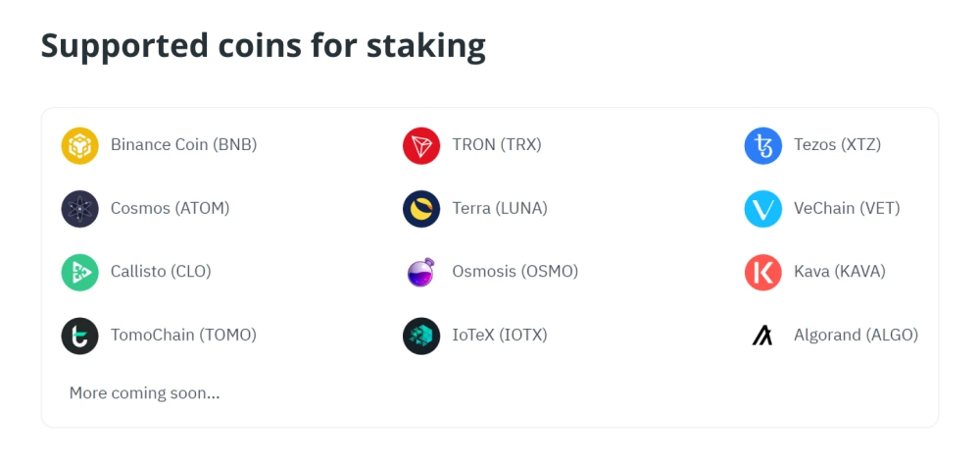Screen dimensions: 980x466
Task: Click the Binance Coin yellow icon
Action: coord(79,146)
